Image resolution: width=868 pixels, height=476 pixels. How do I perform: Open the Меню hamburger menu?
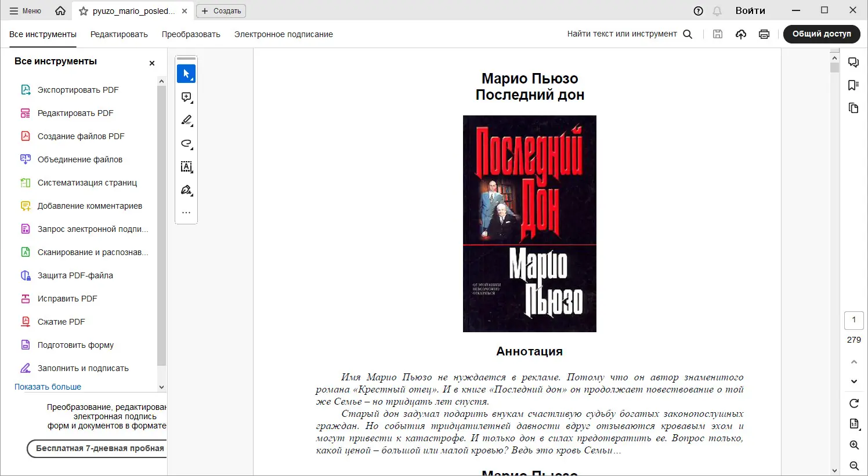26,11
